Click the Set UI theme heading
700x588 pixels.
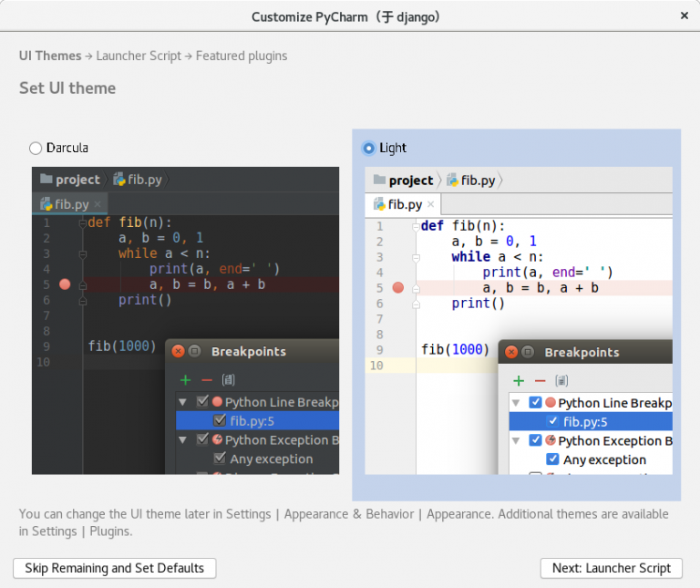tap(67, 88)
